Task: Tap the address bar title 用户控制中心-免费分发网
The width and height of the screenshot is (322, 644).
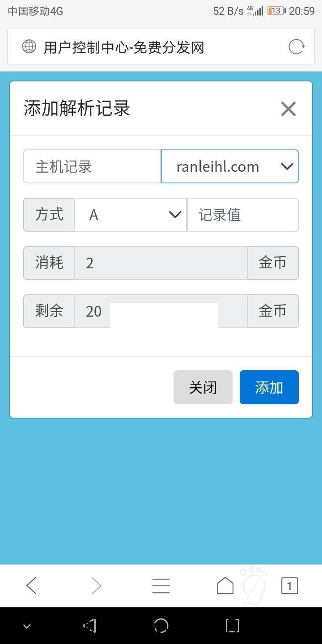Action: [124, 47]
